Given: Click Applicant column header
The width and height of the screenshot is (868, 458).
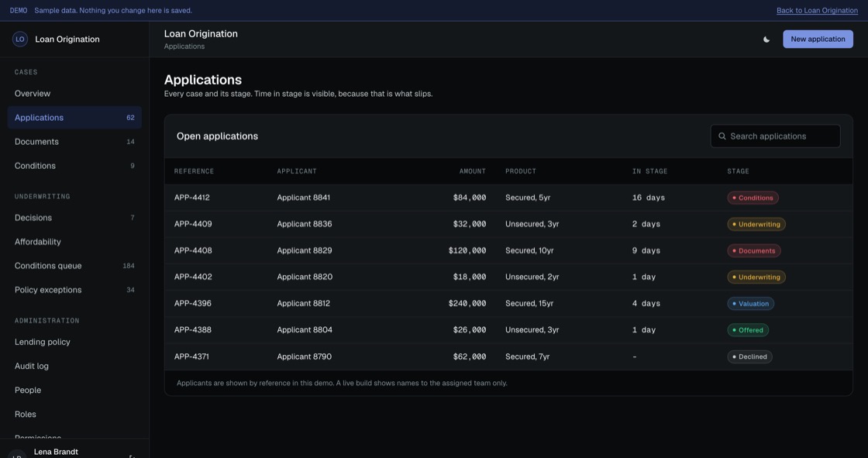Looking at the screenshot, I should pos(297,171).
